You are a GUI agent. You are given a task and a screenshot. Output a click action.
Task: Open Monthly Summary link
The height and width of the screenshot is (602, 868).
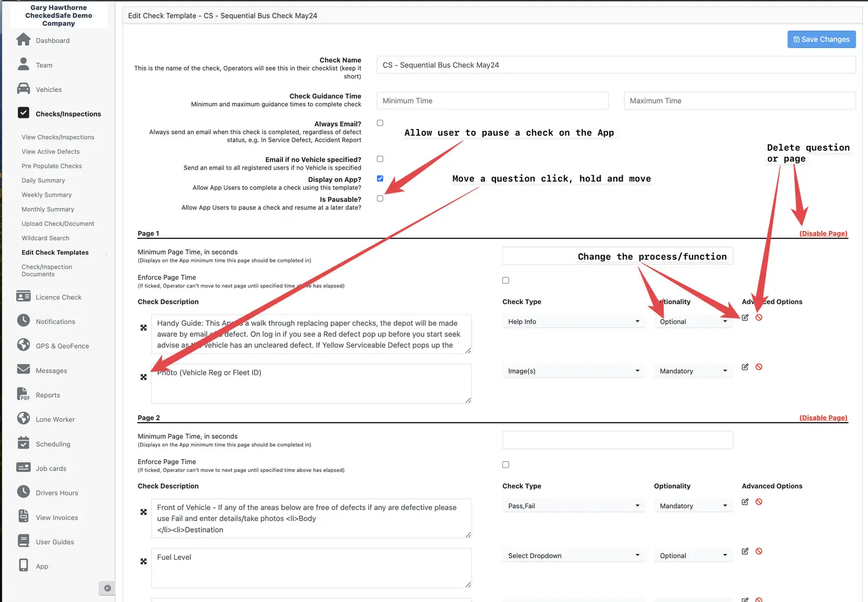point(48,209)
